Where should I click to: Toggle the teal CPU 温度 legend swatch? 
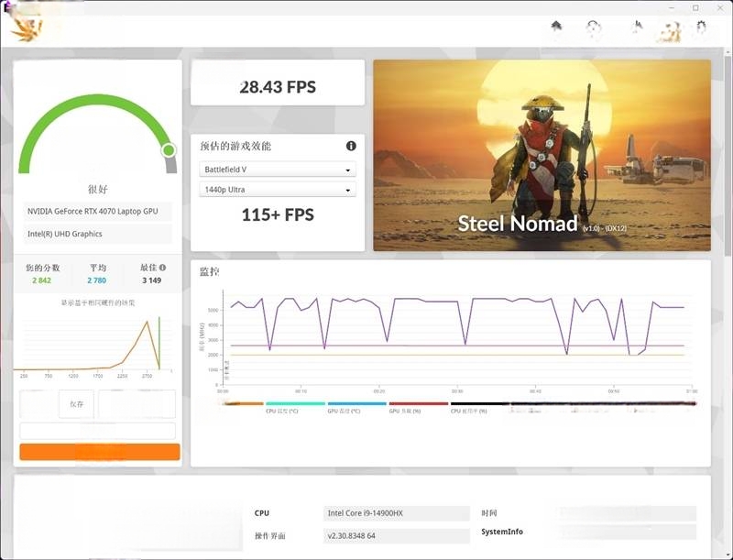295,403
